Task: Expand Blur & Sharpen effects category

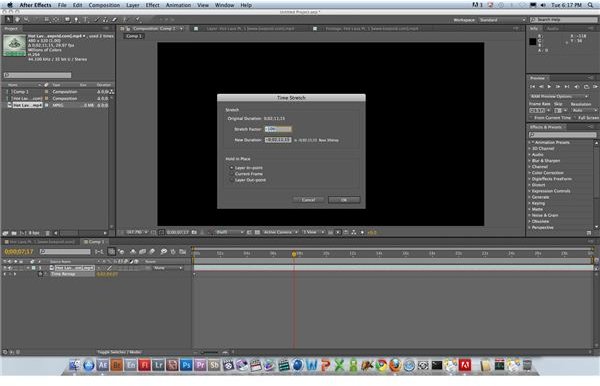Action: pos(530,161)
